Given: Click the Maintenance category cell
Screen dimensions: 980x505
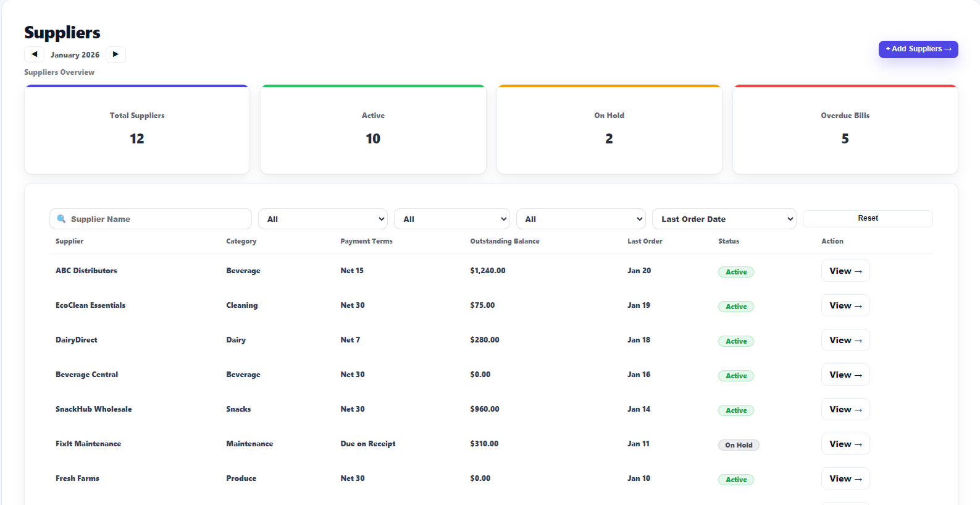Looking at the screenshot, I should click(x=249, y=444).
